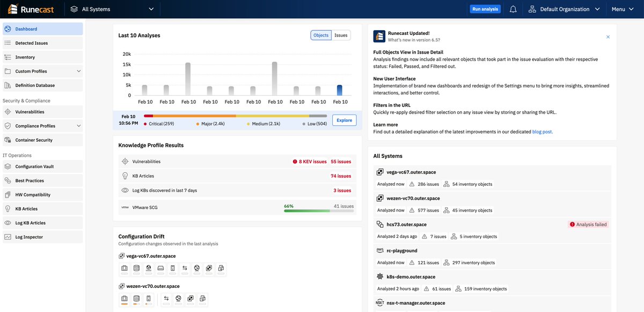Click the grey Low (504) legend entry

(314, 124)
